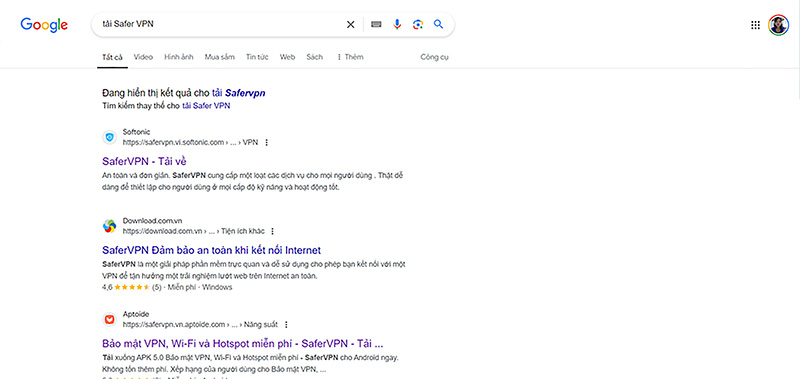Open more options for Download.com.vn result

coord(272,232)
